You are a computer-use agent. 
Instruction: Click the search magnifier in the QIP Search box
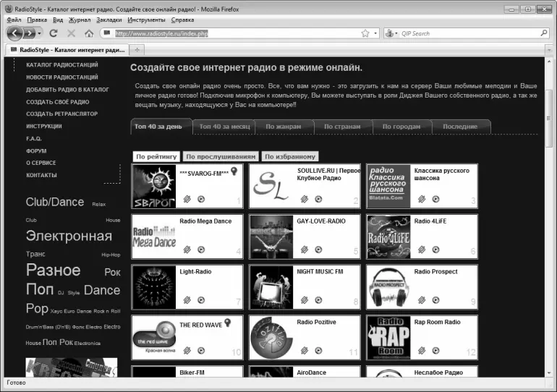[543, 33]
